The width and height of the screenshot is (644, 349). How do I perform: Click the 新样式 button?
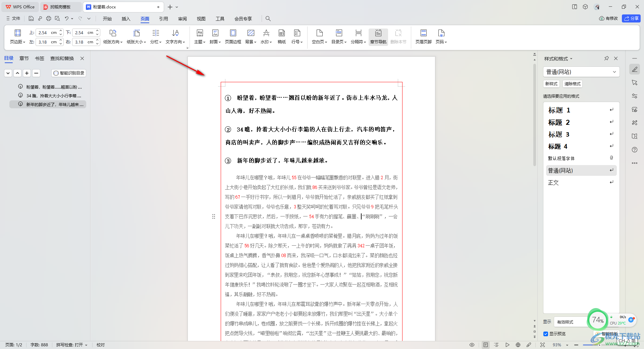(x=551, y=84)
